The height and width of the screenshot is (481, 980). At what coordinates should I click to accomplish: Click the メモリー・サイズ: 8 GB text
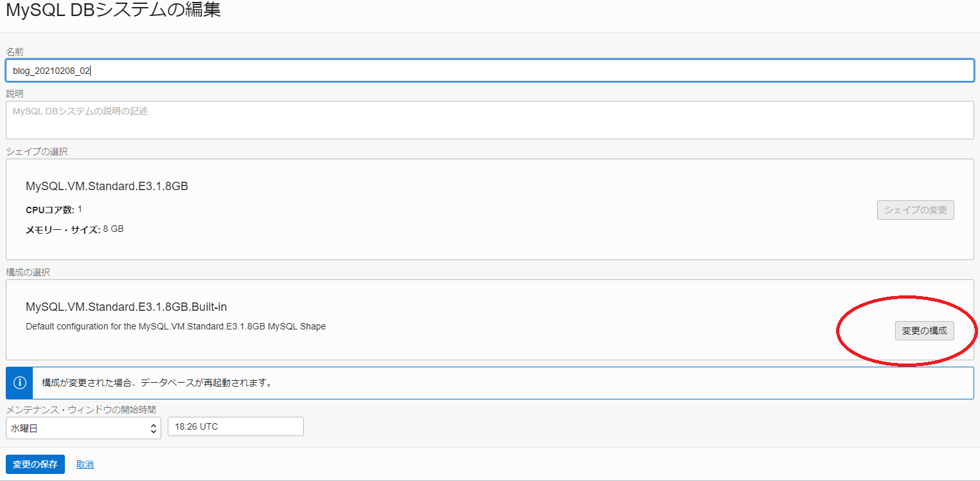tap(75, 229)
